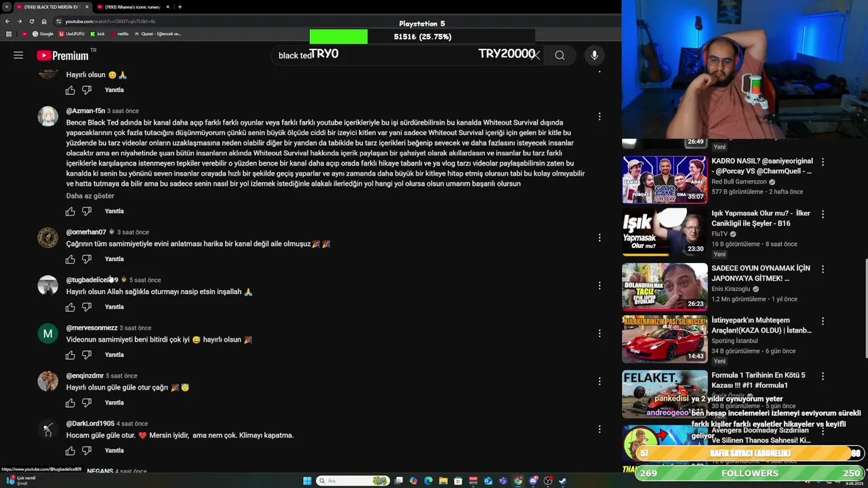
Task: Reply to @DarkLord1905 with Yanıtla
Action: pos(114,451)
